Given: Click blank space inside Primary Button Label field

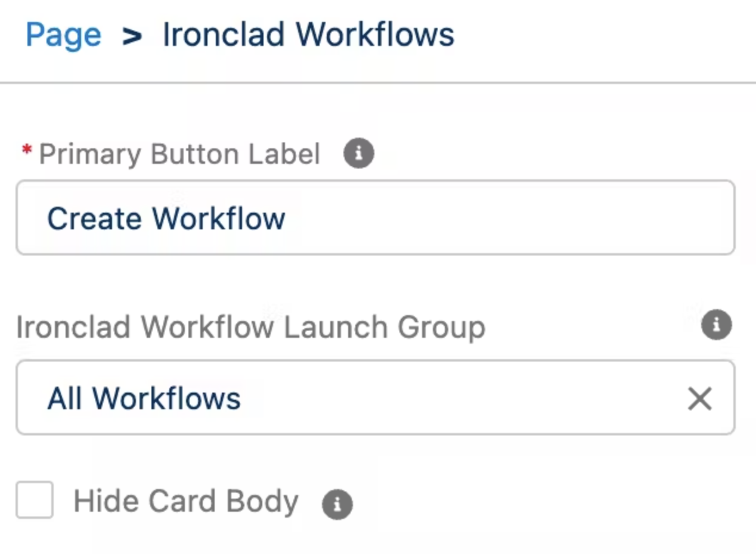Looking at the screenshot, I should click(x=507, y=218).
